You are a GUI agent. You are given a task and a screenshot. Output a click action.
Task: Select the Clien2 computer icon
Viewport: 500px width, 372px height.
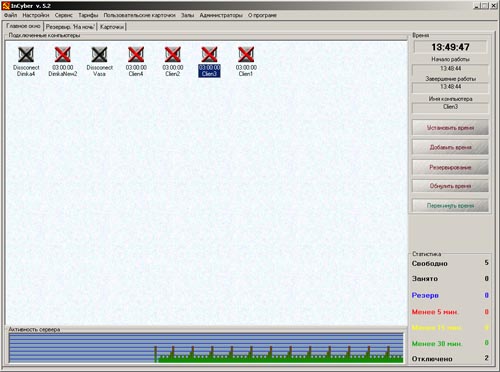[173, 54]
